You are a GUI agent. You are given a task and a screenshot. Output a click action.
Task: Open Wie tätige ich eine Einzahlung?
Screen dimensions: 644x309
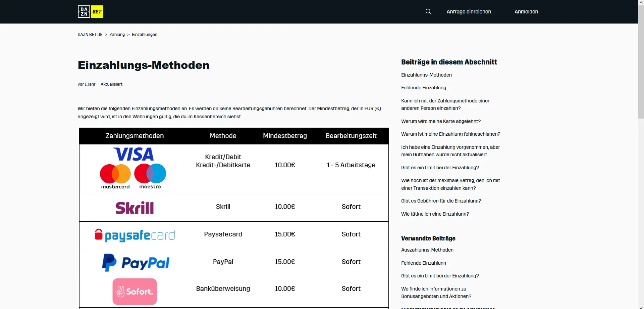(435, 214)
